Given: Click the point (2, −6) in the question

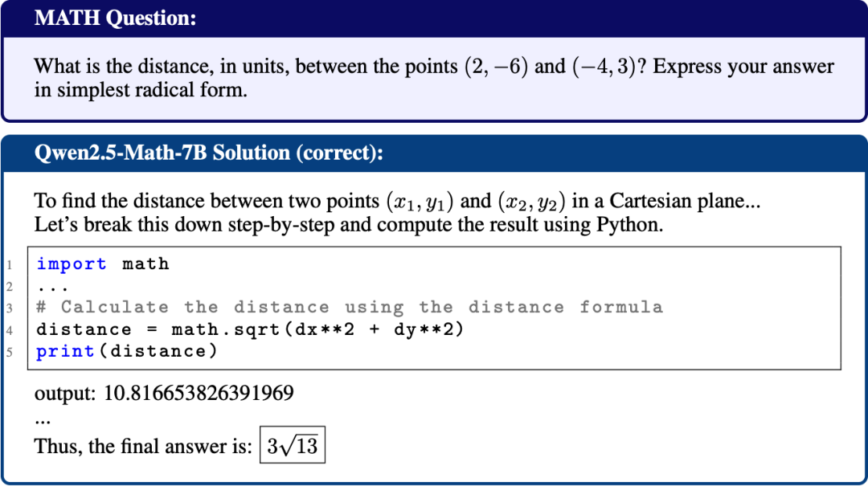Looking at the screenshot, I should [496, 67].
